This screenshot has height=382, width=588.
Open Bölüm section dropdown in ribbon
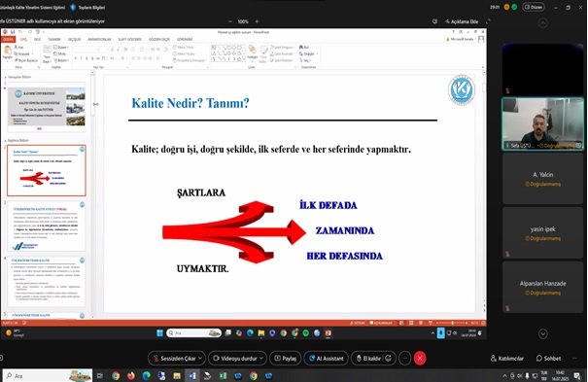(x=61, y=60)
